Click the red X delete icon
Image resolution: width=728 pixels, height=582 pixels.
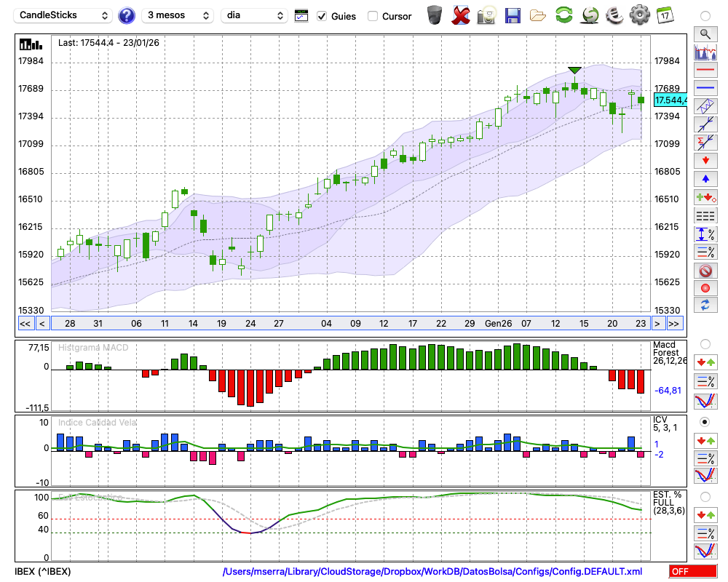tap(461, 15)
